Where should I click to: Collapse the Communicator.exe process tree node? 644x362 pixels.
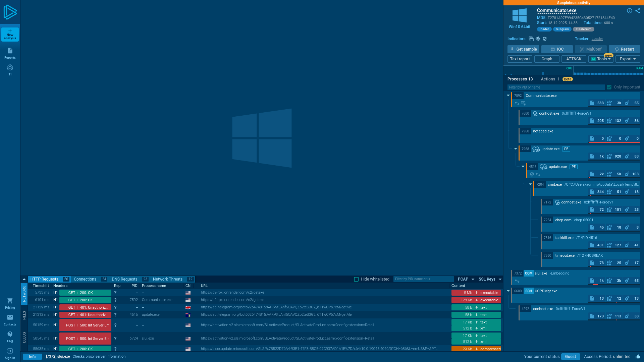point(508,95)
